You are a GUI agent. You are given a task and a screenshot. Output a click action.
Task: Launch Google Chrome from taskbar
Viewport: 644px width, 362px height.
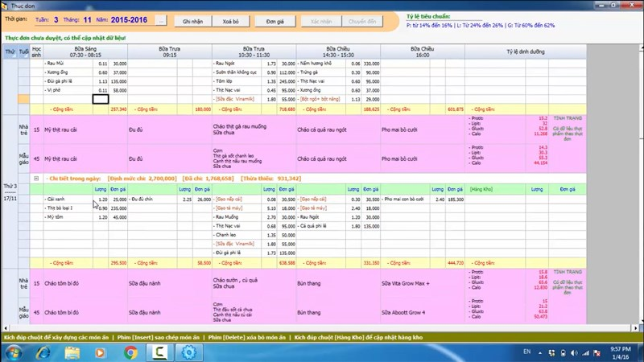click(x=130, y=352)
